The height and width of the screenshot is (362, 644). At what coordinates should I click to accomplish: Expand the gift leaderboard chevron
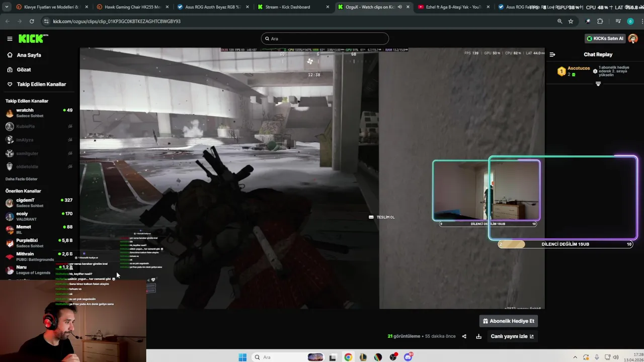[598, 84]
